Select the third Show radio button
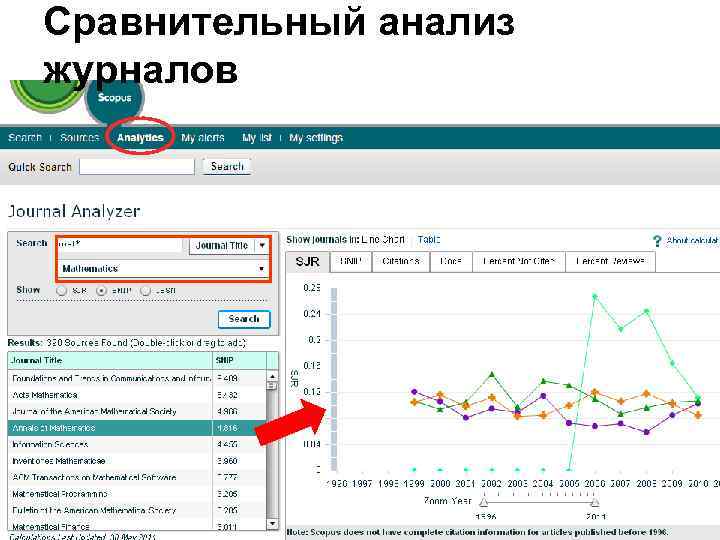720x540 pixels. [x=145, y=291]
